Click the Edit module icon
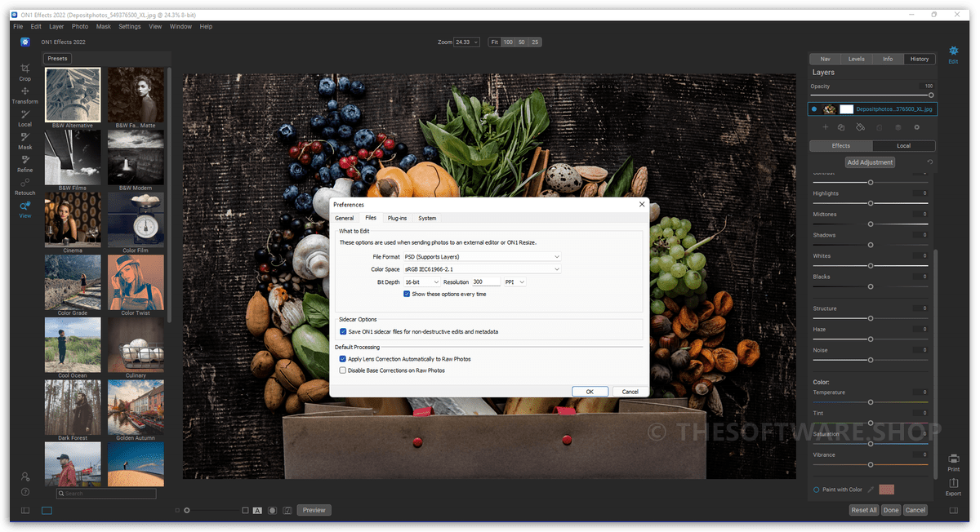 [953, 54]
